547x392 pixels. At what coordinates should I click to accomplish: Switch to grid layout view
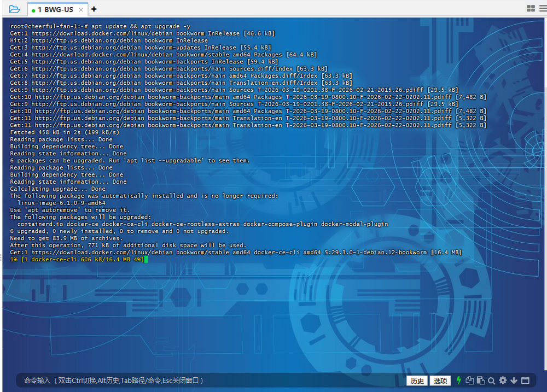[530, 8]
